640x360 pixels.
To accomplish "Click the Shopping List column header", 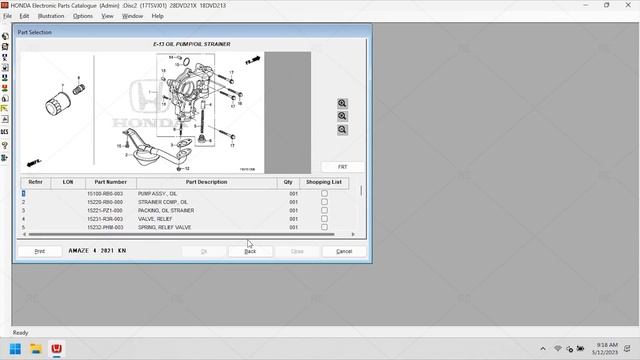I will pyautogui.click(x=324, y=182).
